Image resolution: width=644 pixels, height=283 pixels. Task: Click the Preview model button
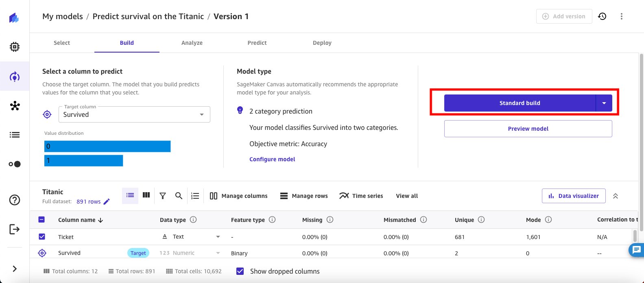[528, 129]
